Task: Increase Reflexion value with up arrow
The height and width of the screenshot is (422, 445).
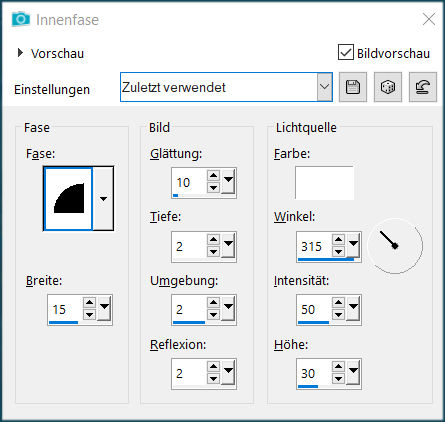Action: click(x=213, y=367)
